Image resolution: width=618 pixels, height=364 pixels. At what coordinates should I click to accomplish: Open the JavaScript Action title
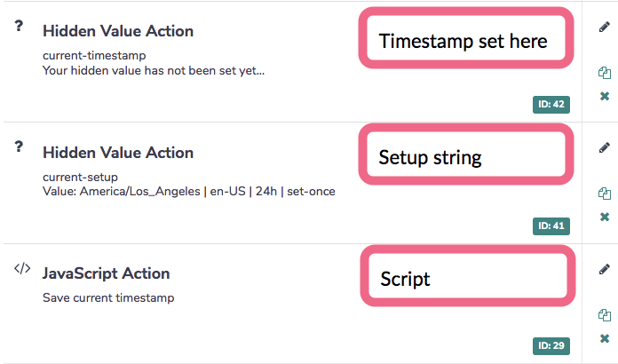click(x=106, y=273)
